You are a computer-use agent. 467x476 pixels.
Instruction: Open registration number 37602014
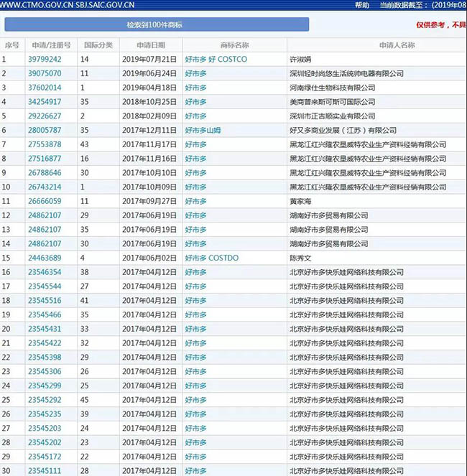pos(45,88)
